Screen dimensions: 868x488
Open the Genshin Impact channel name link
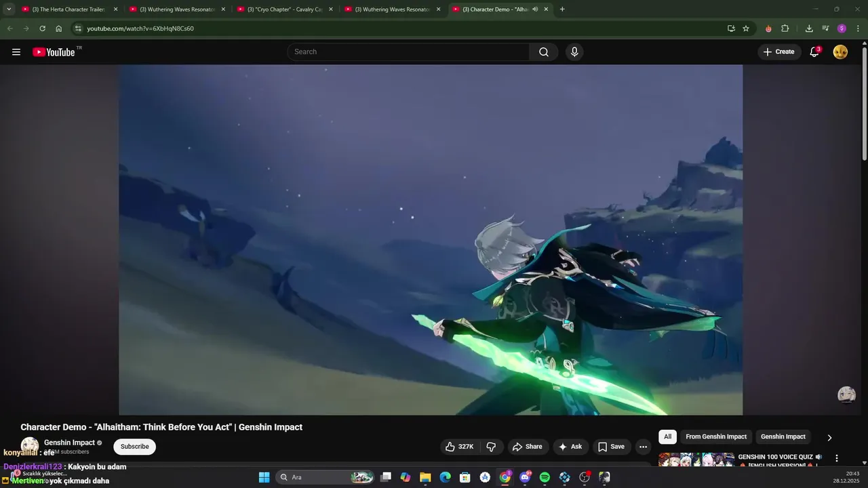[69, 443]
